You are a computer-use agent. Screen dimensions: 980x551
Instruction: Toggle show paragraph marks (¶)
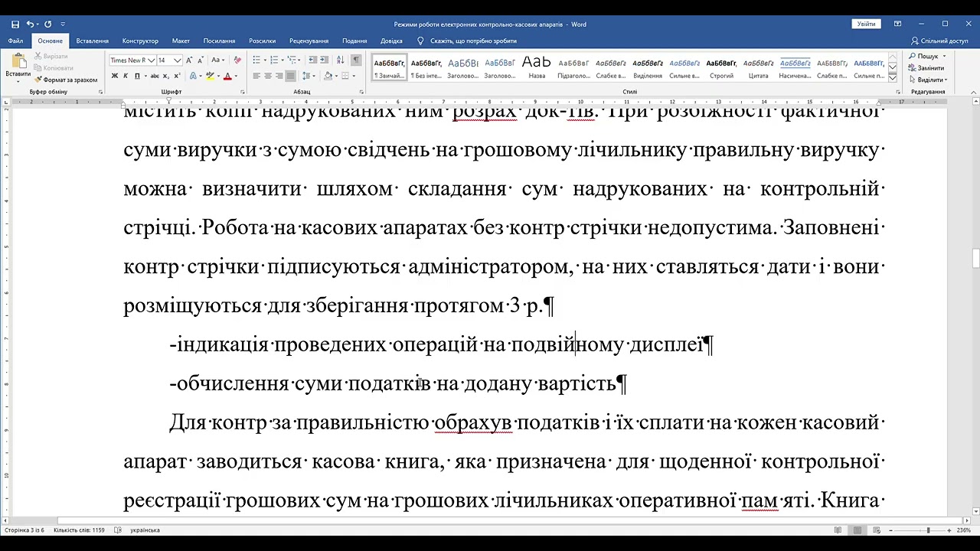(x=356, y=60)
